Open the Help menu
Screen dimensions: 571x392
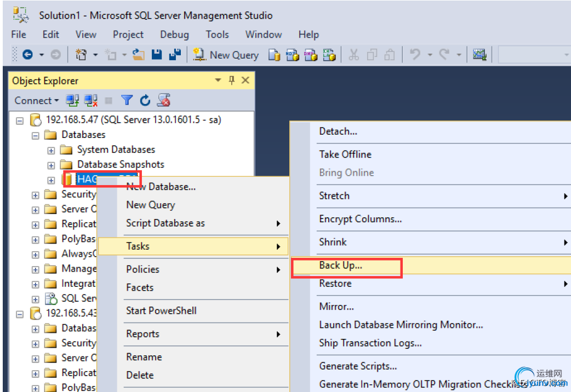(x=309, y=34)
